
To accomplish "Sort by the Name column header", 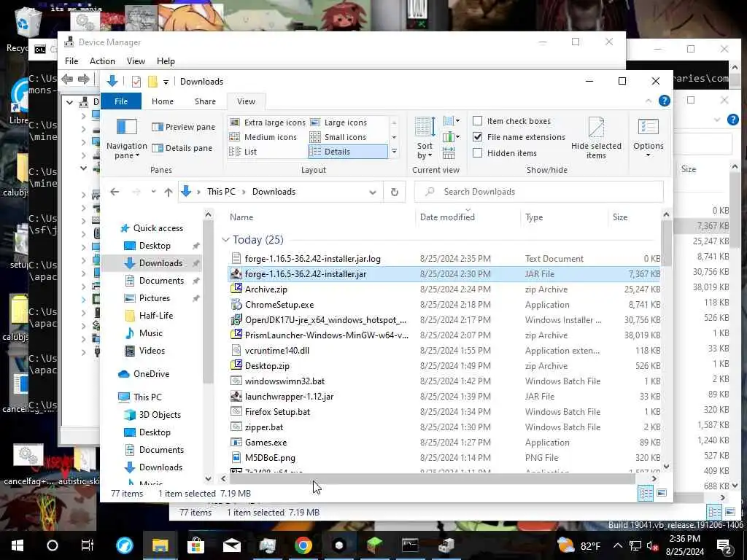I will (241, 217).
